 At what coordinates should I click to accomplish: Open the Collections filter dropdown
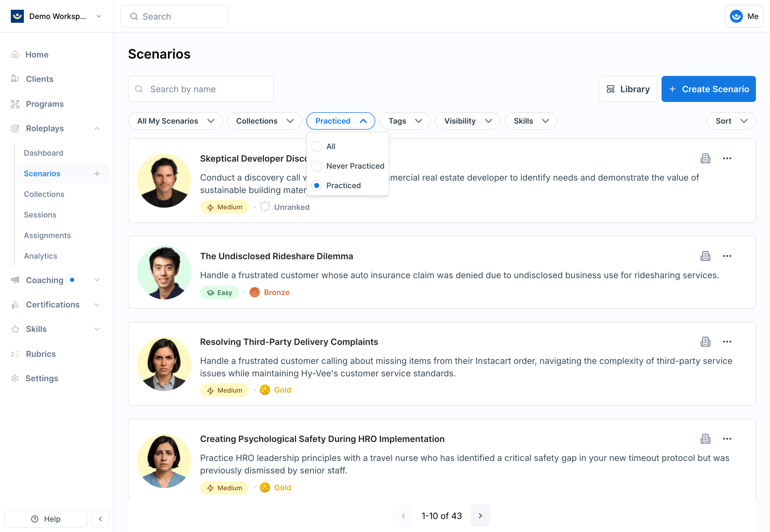pos(264,121)
